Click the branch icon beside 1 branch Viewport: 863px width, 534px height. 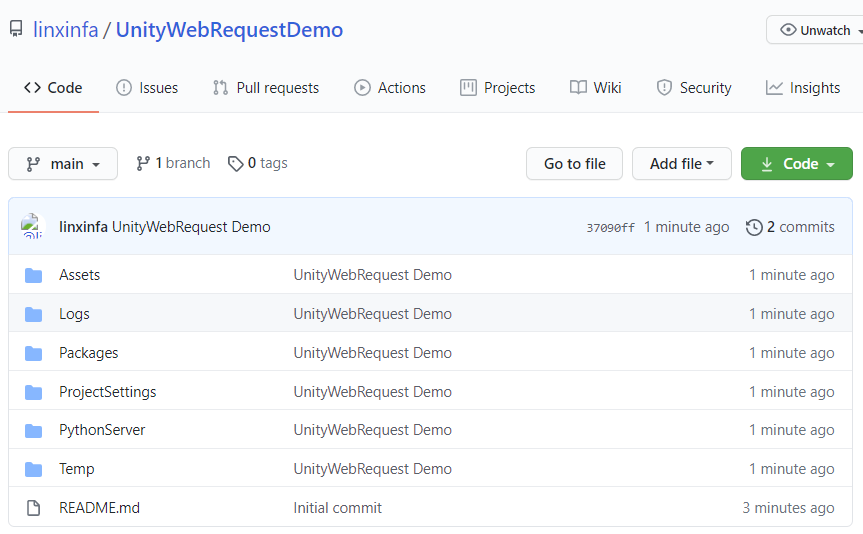(x=143, y=163)
